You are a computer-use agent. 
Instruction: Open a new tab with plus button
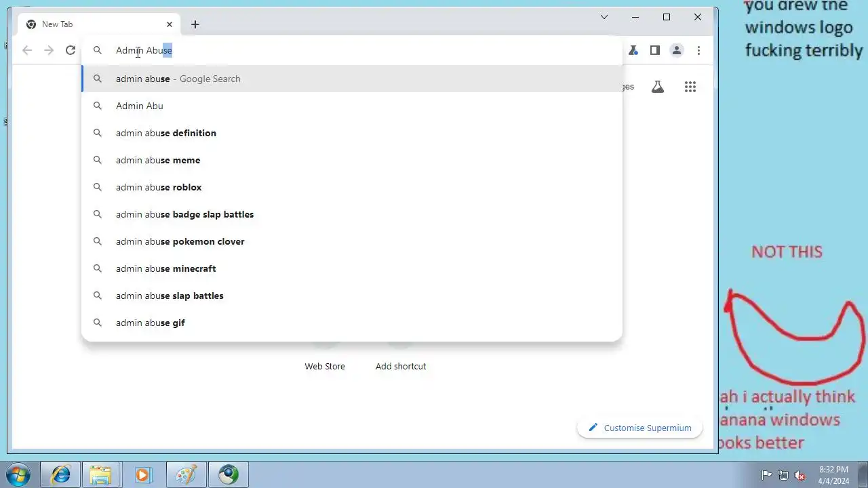(195, 24)
